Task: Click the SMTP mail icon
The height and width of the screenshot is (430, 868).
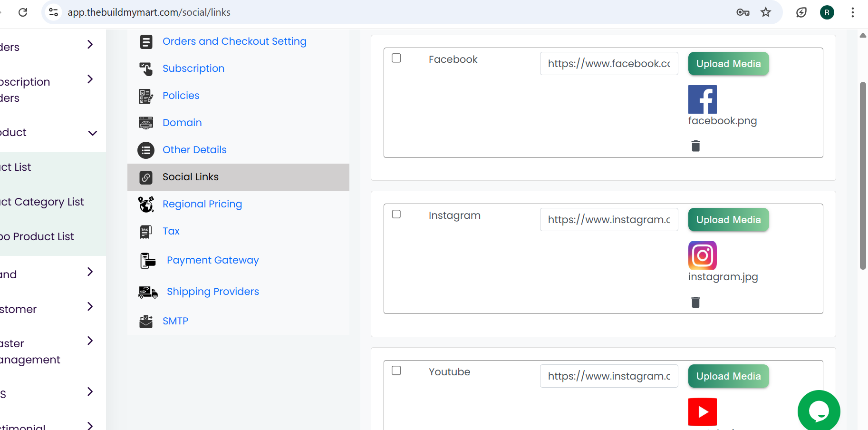Action: 146,322
